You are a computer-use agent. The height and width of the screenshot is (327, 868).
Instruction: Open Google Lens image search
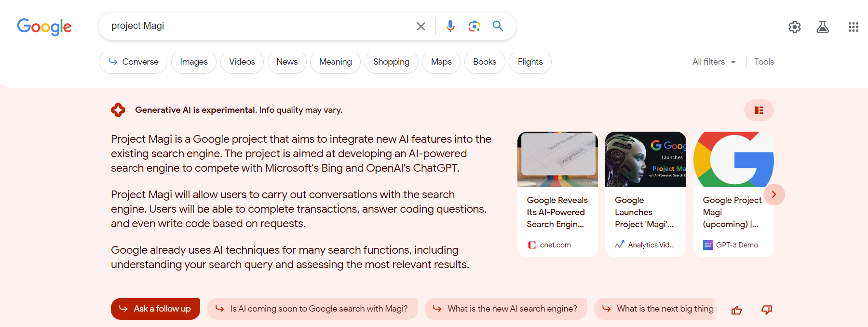pyautogui.click(x=475, y=26)
